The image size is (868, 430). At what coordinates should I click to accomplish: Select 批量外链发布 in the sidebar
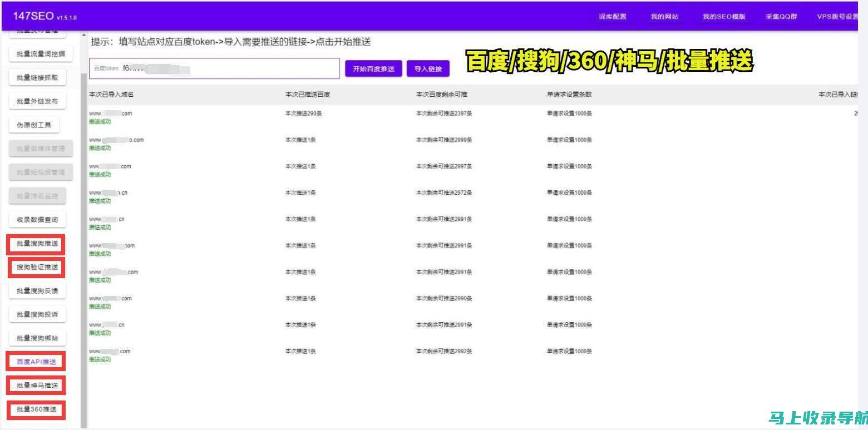37,101
